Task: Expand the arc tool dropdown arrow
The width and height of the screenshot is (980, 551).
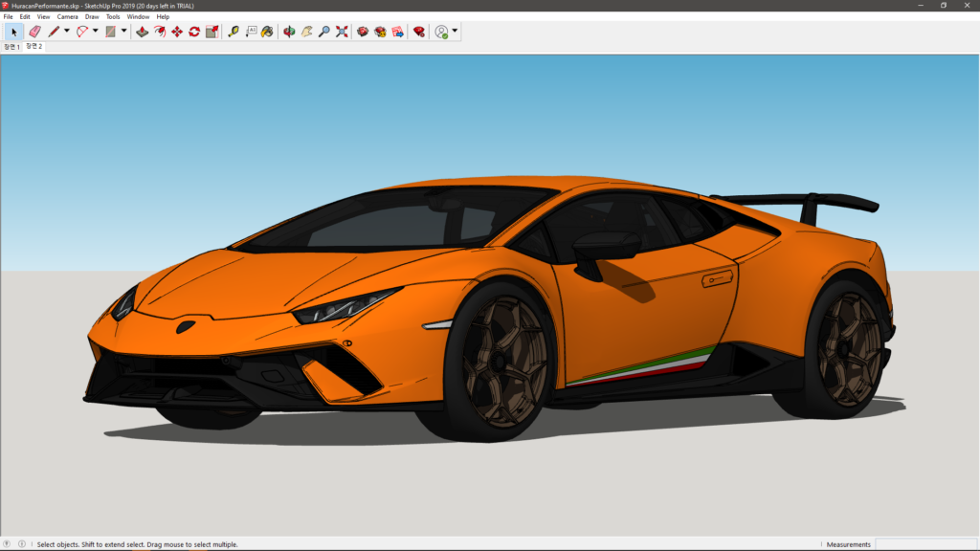Action: click(x=96, y=32)
